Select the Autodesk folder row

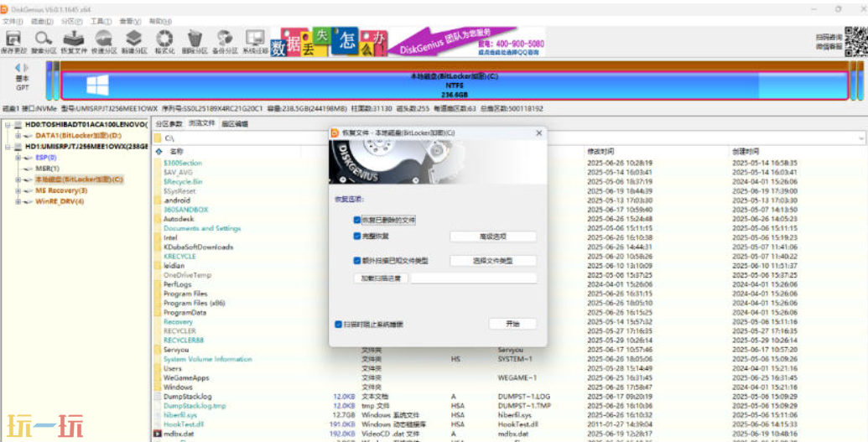[179, 220]
